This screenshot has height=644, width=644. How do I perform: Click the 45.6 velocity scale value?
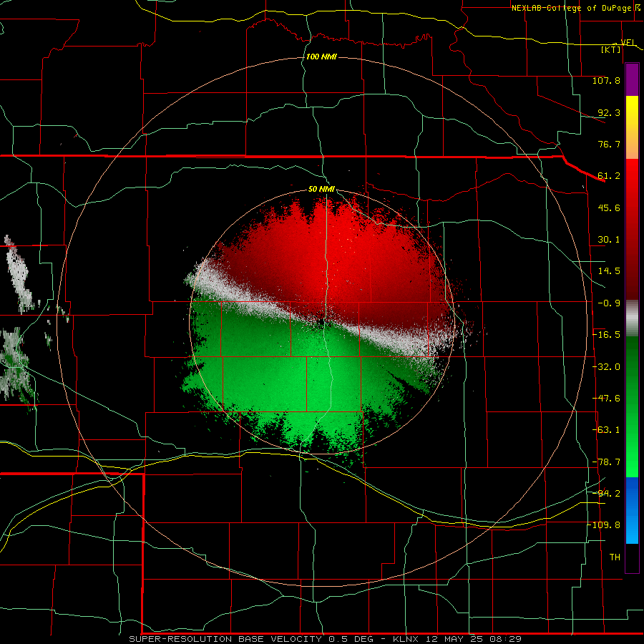click(609, 208)
